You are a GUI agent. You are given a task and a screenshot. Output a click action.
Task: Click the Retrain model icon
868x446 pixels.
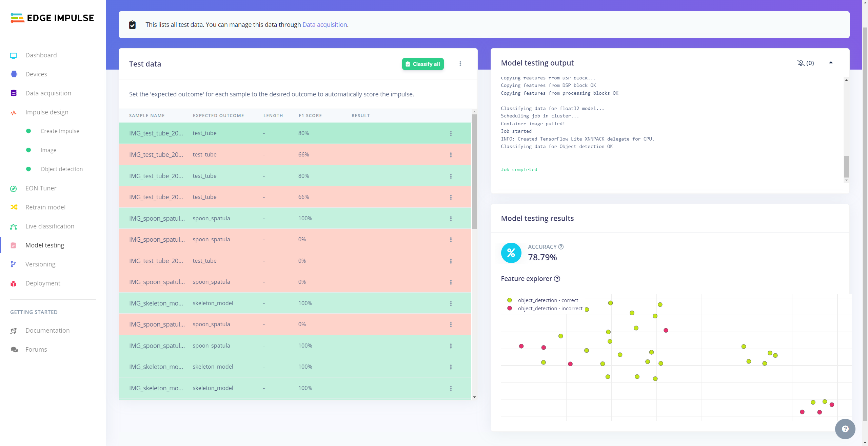click(x=14, y=206)
